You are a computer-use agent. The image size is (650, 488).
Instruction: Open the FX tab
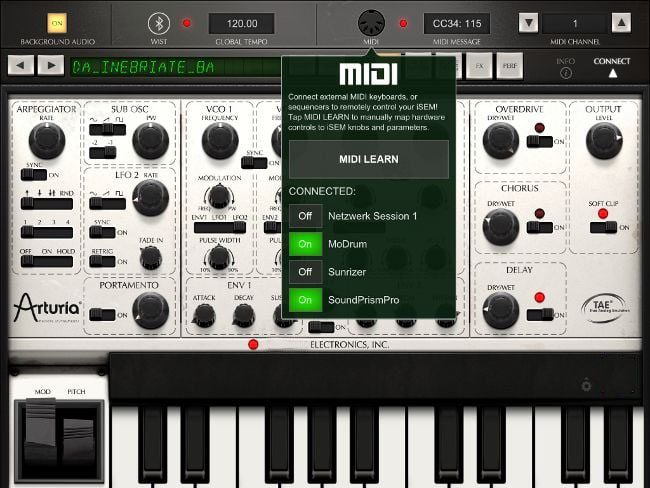click(479, 66)
